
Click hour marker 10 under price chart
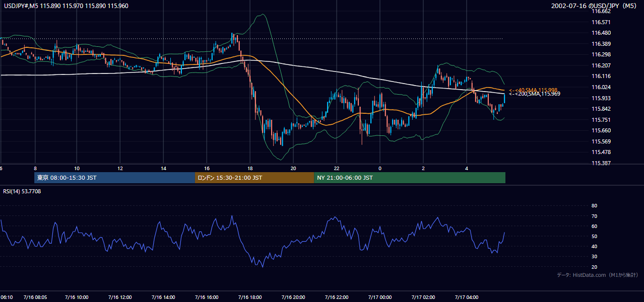point(77,168)
